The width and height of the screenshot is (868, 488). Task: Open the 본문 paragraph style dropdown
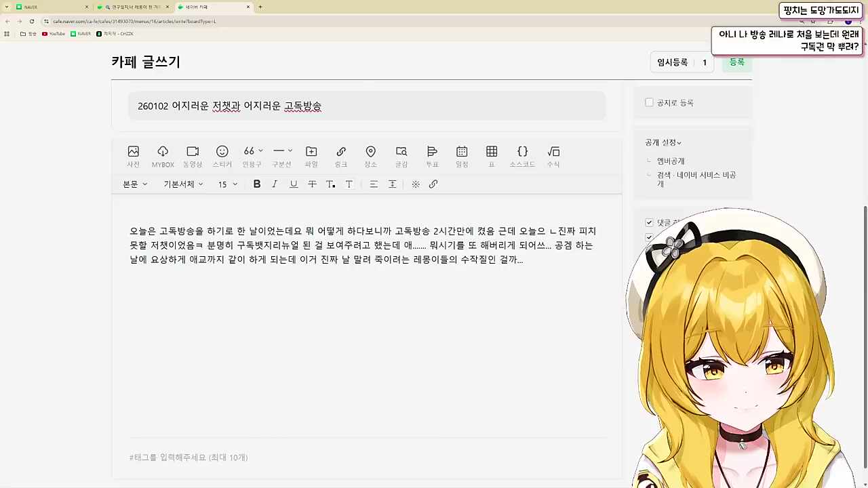135,184
